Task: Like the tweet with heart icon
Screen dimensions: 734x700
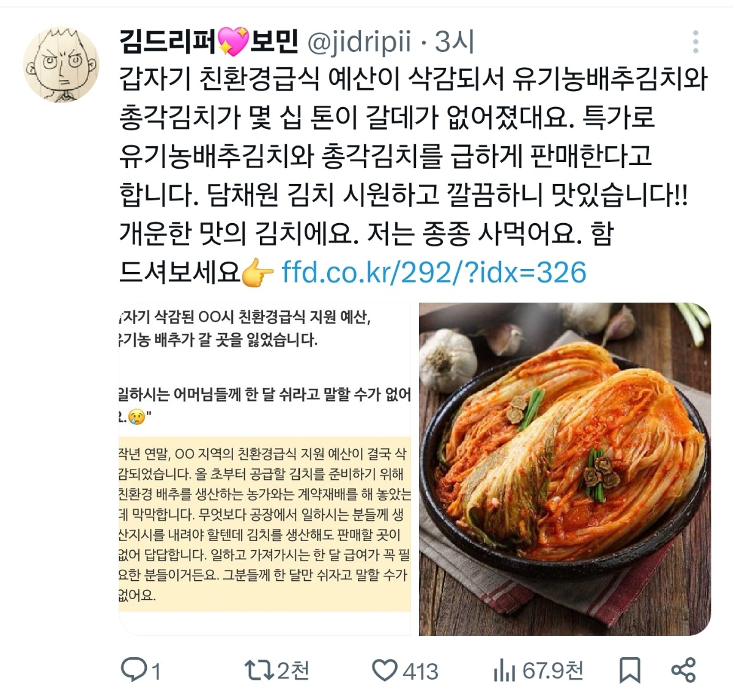Action: tap(385, 671)
